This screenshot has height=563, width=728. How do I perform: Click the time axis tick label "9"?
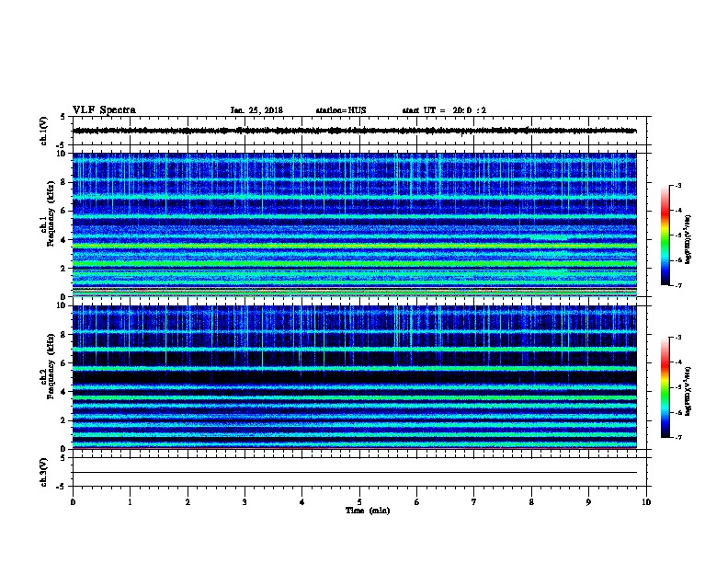pyautogui.click(x=588, y=502)
